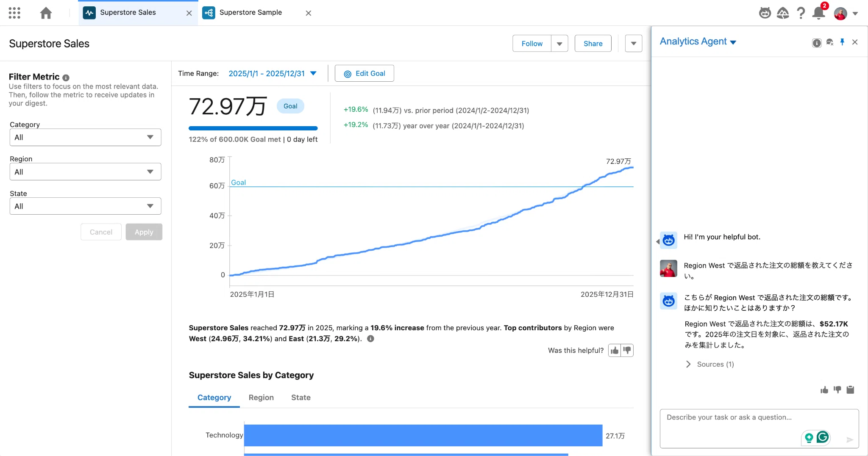868x456 pixels.
Task: Copy the Analytics Agent response to clipboard
Action: click(850, 390)
